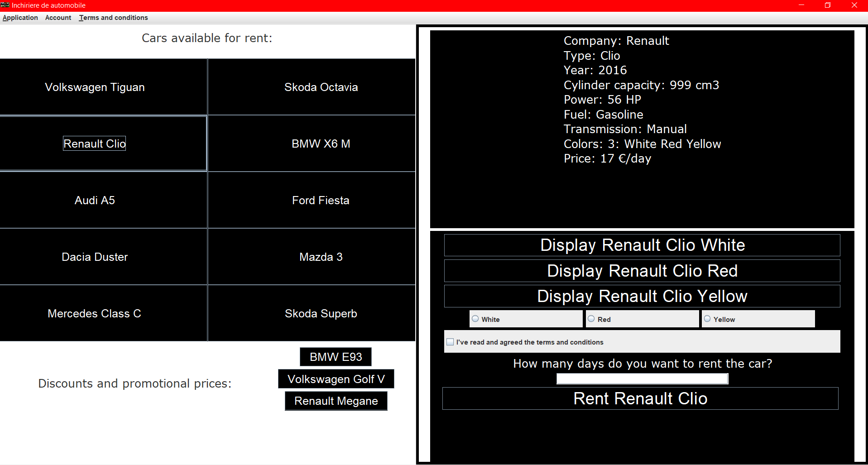Select Mercedes Class C car
This screenshot has width=868, height=465.
click(103, 313)
